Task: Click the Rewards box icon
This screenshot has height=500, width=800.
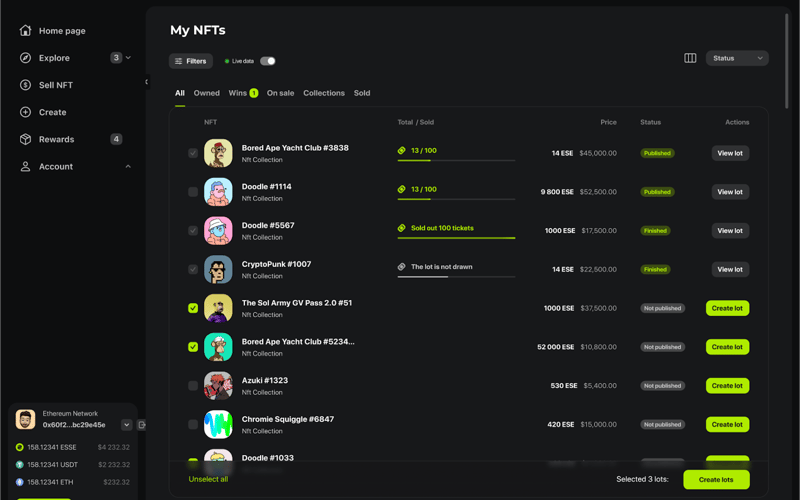Action: (25, 139)
